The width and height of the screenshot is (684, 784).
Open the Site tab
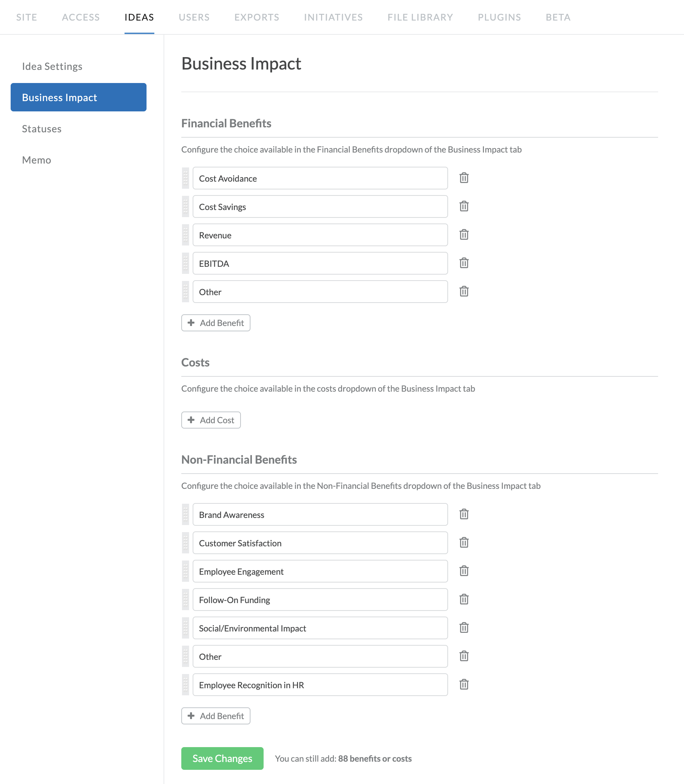click(x=27, y=17)
